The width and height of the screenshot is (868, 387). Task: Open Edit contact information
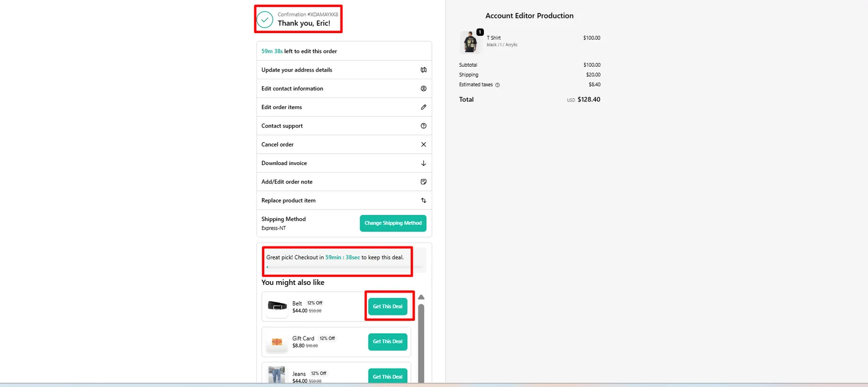344,88
